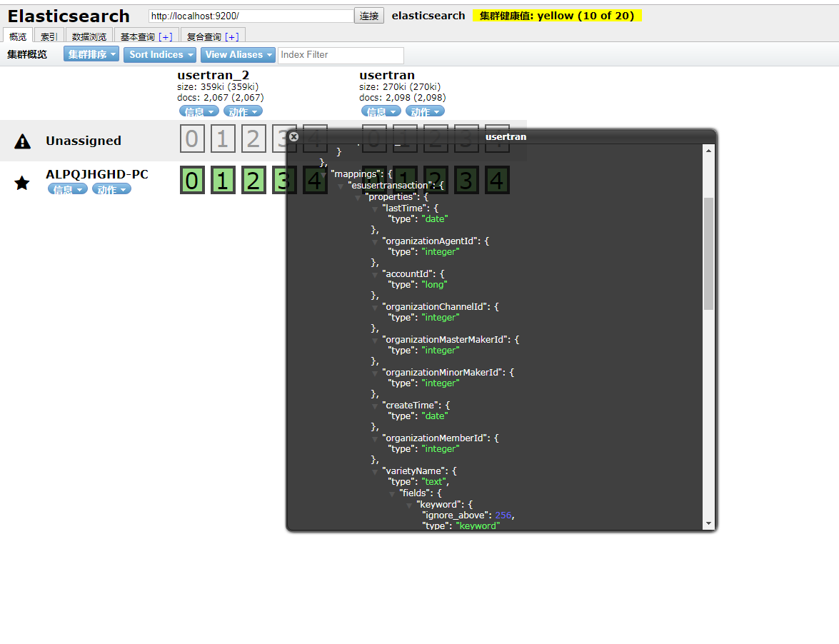Open 信息 menu for usertran_2 index
Image resolution: width=839 pixels, height=644 pixels.
tap(199, 111)
